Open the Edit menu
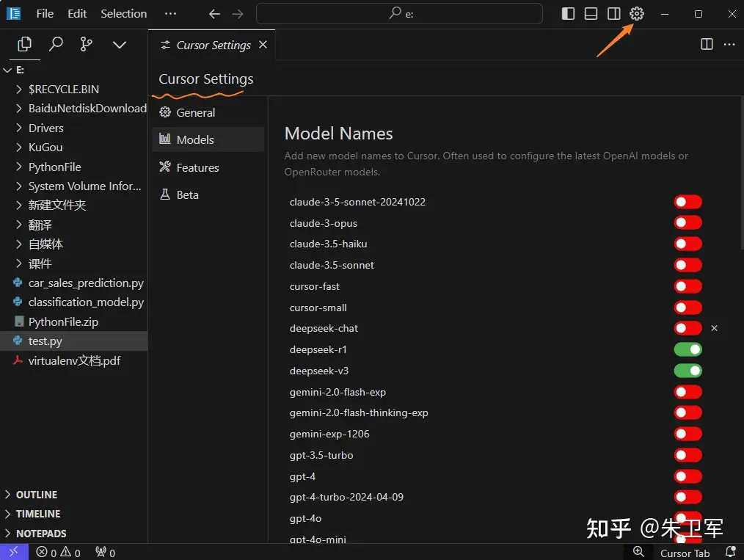Viewport: 744px width, 560px height. pos(77,14)
